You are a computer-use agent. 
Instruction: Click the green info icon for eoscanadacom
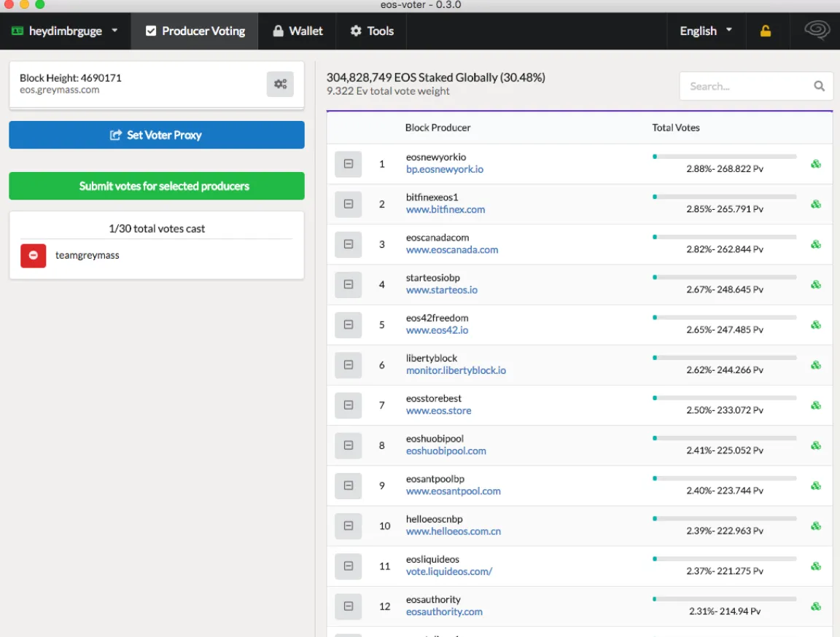point(815,244)
